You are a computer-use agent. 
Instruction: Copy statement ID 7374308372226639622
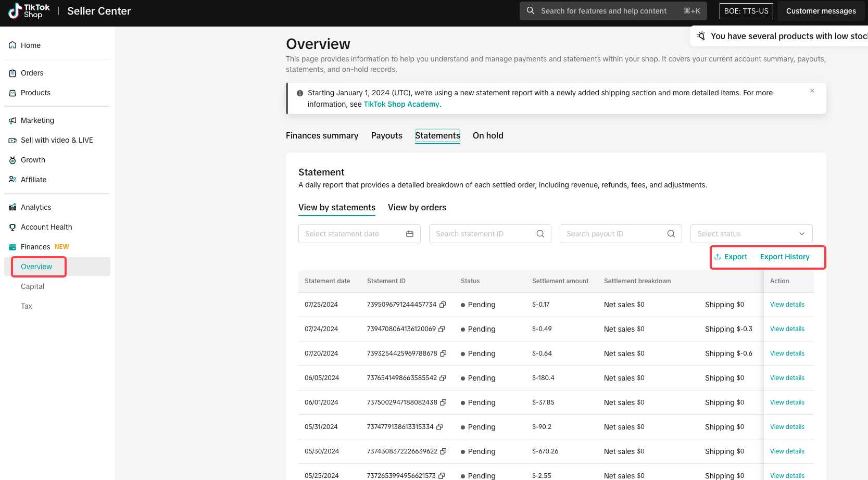coord(443,451)
